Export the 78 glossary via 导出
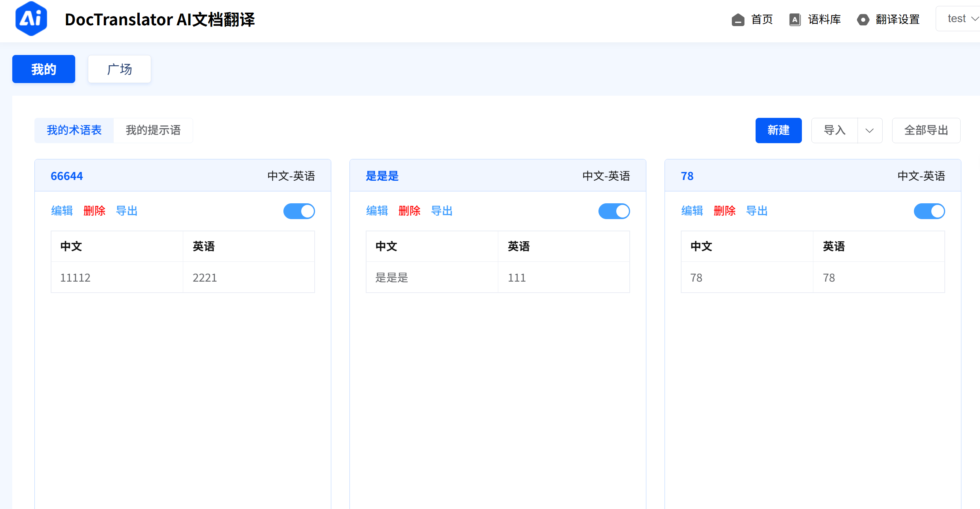The width and height of the screenshot is (980, 509). pyautogui.click(x=756, y=211)
